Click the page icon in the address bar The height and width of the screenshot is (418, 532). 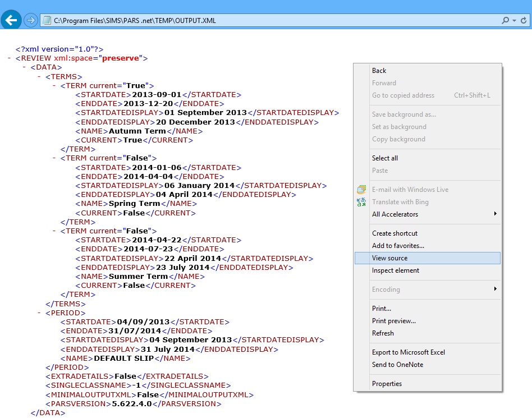click(x=47, y=20)
